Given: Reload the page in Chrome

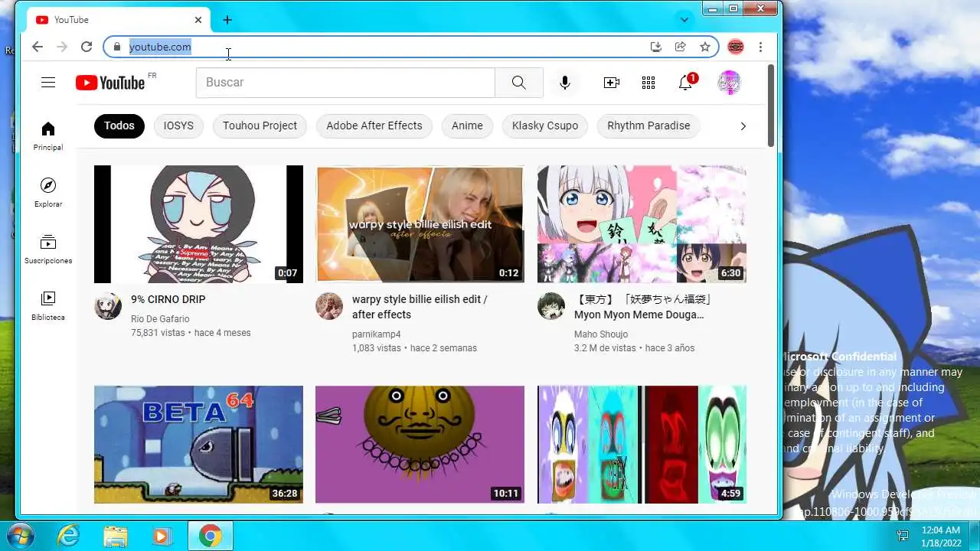Looking at the screenshot, I should pyautogui.click(x=87, y=47).
